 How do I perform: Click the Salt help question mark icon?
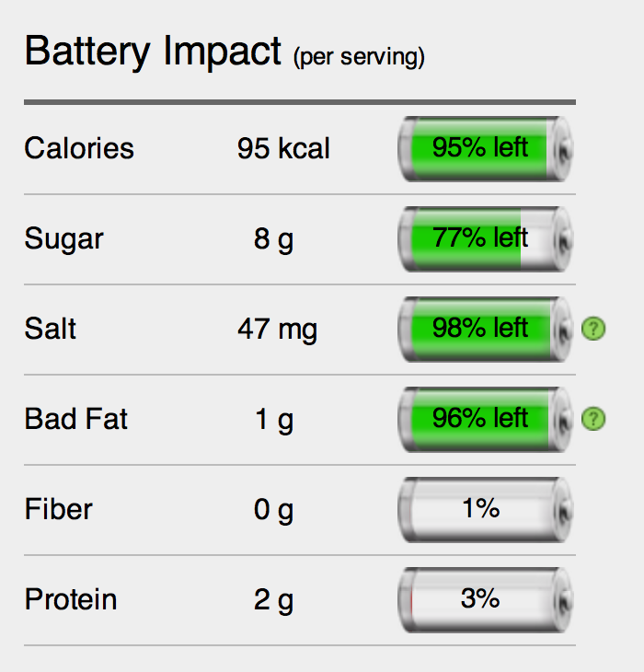(593, 329)
